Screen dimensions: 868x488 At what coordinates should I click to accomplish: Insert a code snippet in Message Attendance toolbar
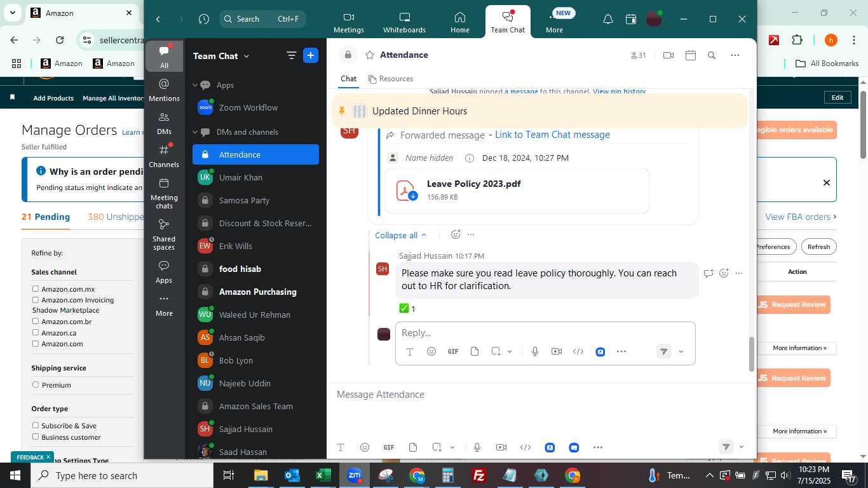(526, 447)
